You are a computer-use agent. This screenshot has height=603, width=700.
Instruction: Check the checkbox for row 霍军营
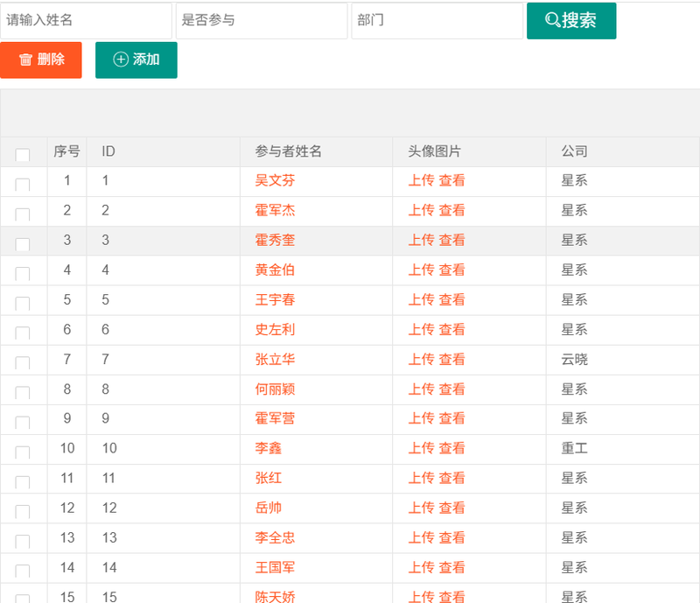[x=23, y=422]
